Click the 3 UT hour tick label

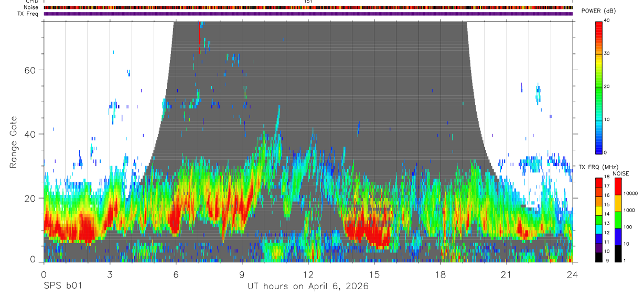coord(110,274)
